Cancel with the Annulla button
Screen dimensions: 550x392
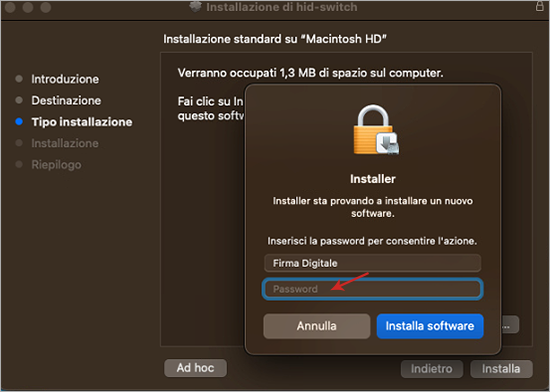pyautogui.click(x=317, y=326)
